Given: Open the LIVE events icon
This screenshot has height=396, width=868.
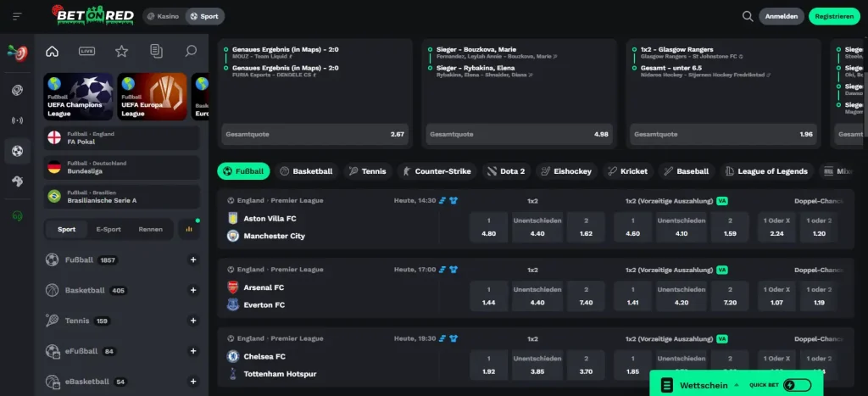Looking at the screenshot, I should pyautogui.click(x=87, y=51).
